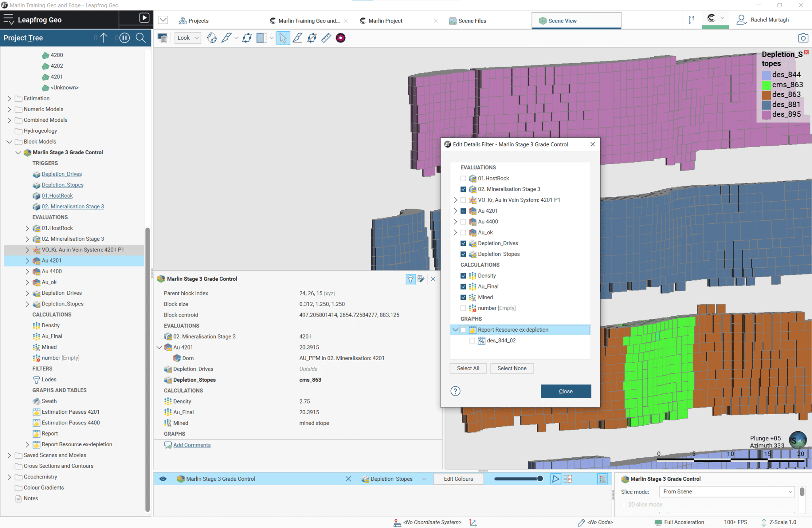Collapse Au 4201 in details panel
The width and height of the screenshot is (812, 528).
159,347
